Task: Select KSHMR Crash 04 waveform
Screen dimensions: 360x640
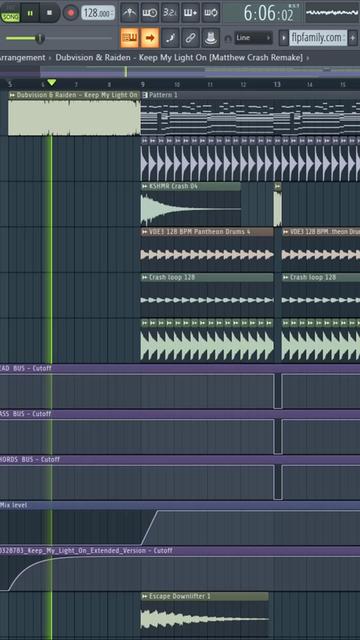Action: coord(191,209)
